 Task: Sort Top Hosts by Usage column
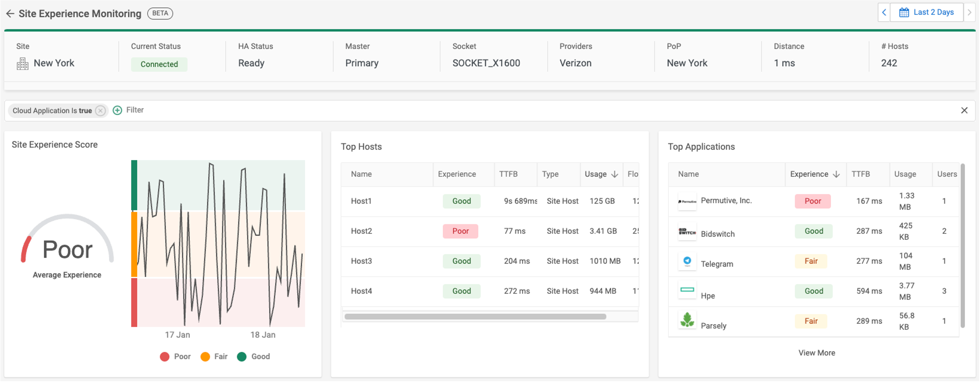point(601,174)
